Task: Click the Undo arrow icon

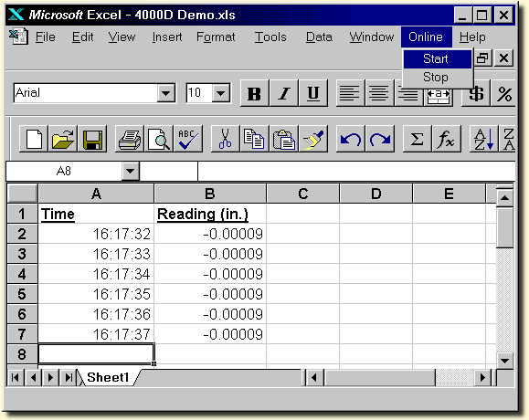Action: coord(351,139)
